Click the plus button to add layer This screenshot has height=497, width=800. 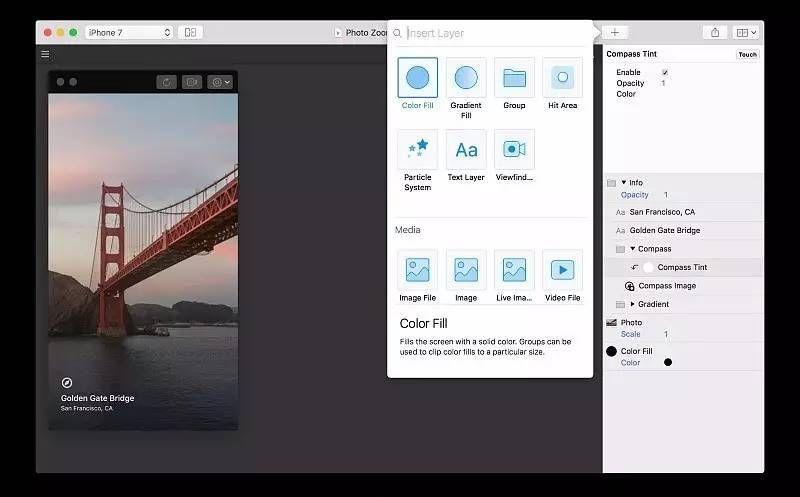(615, 32)
